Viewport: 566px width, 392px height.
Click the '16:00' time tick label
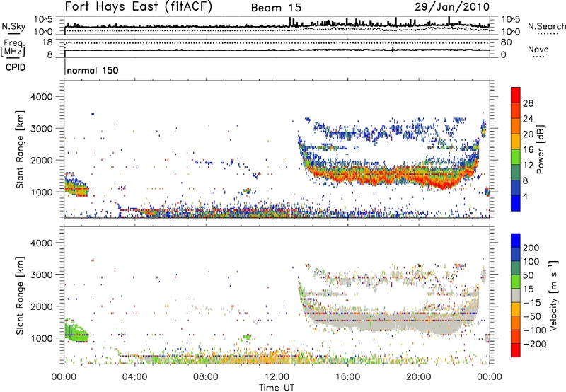tap(347, 377)
